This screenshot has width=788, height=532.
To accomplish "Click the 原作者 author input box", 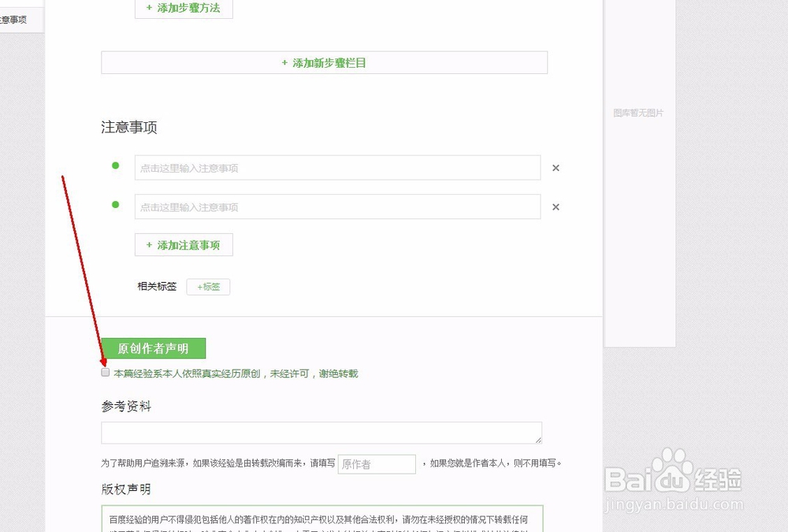I will (377, 464).
